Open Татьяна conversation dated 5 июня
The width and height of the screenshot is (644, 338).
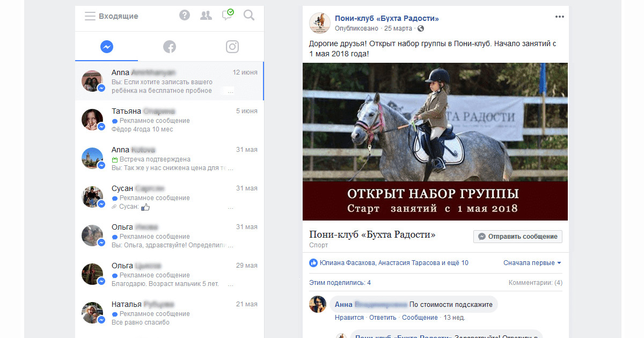170,120
